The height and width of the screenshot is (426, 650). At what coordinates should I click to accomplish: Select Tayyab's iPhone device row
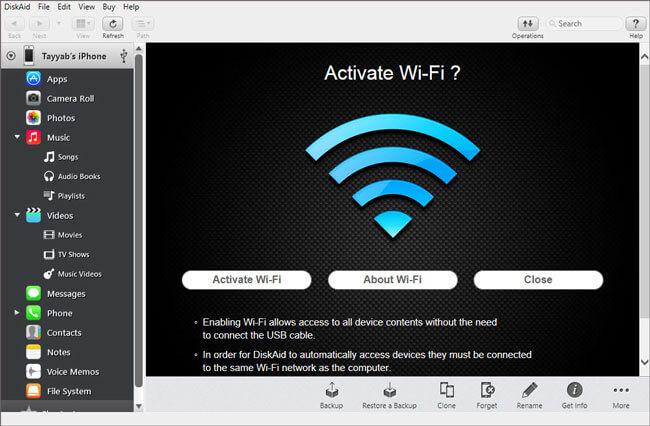pos(67,56)
